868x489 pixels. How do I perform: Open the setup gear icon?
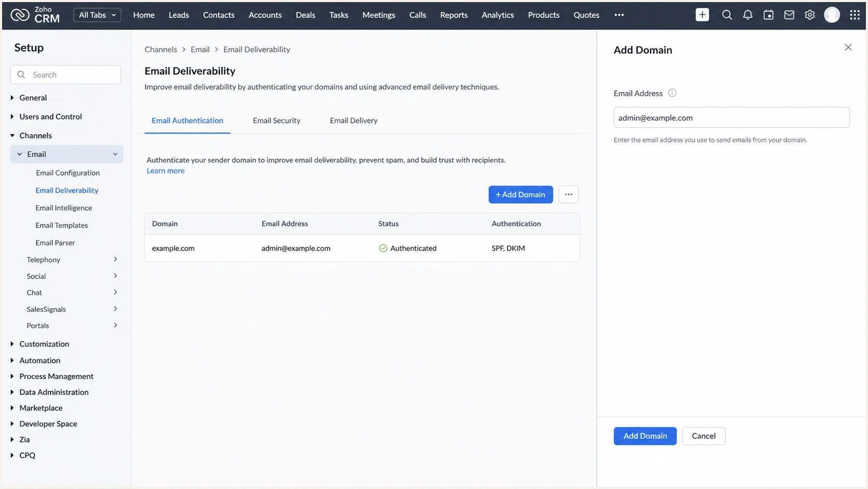point(810,15)
